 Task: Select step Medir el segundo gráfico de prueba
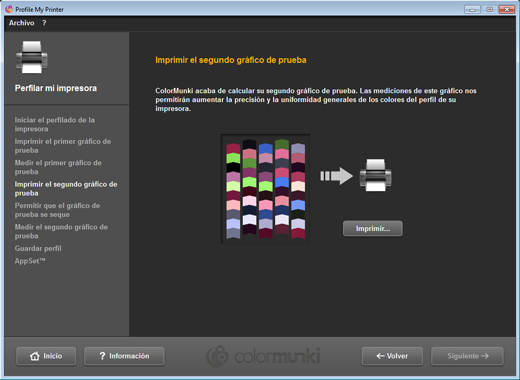click(x=61, y=231)
